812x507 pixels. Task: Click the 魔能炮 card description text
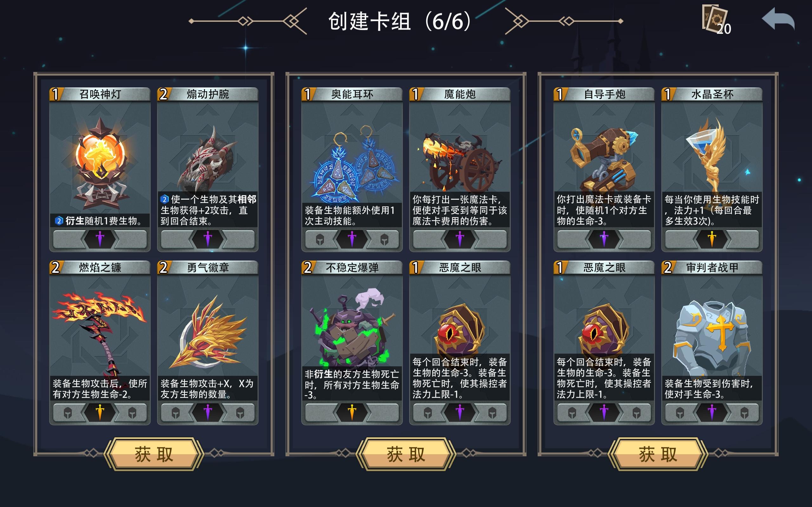[459, 210]
